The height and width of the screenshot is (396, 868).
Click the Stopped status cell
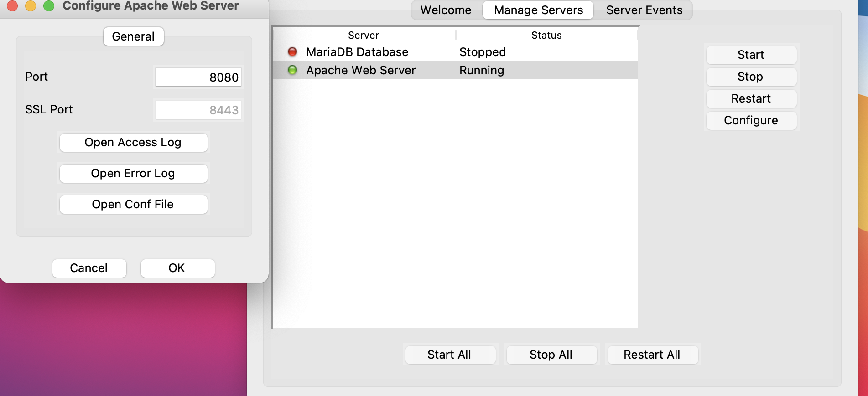point(546,52)
